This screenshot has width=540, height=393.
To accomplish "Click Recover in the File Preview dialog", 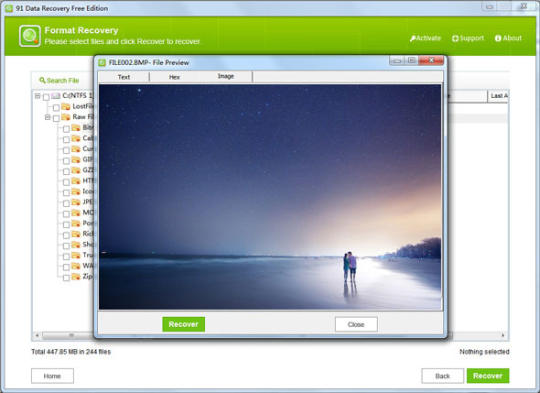I will [184, 324].
